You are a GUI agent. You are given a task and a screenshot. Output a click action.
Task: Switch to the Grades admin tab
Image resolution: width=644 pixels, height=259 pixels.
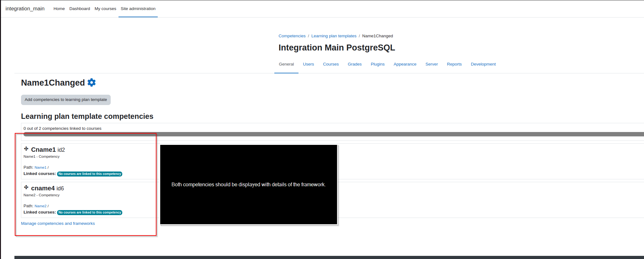pos(355,64)
